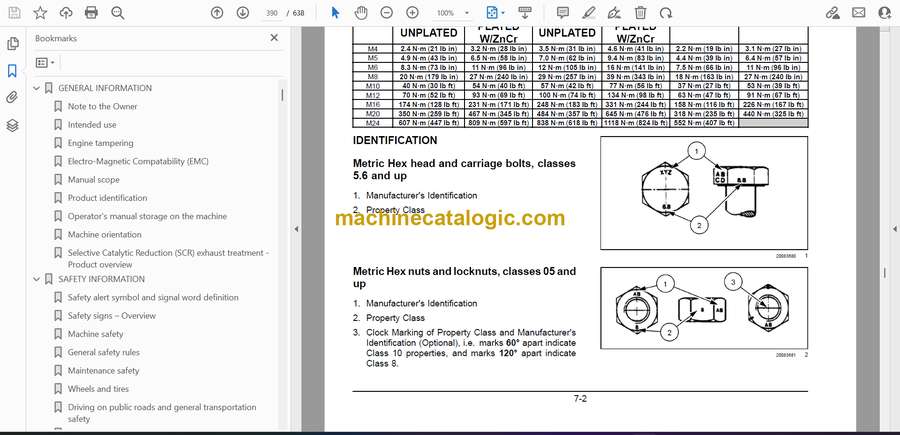
Task: Go to the next page
Action: (x=242, y=13)
